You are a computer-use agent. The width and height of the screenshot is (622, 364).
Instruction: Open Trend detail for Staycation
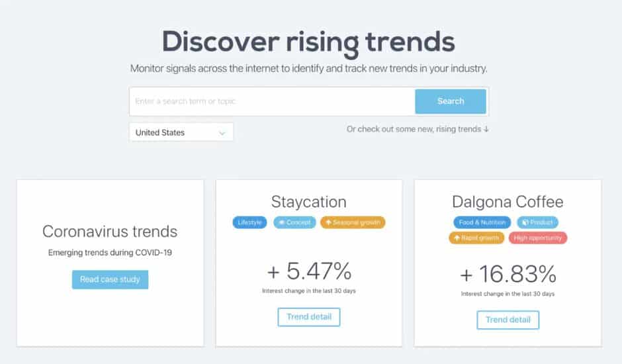pyautogui.click(x=309, y=317)
